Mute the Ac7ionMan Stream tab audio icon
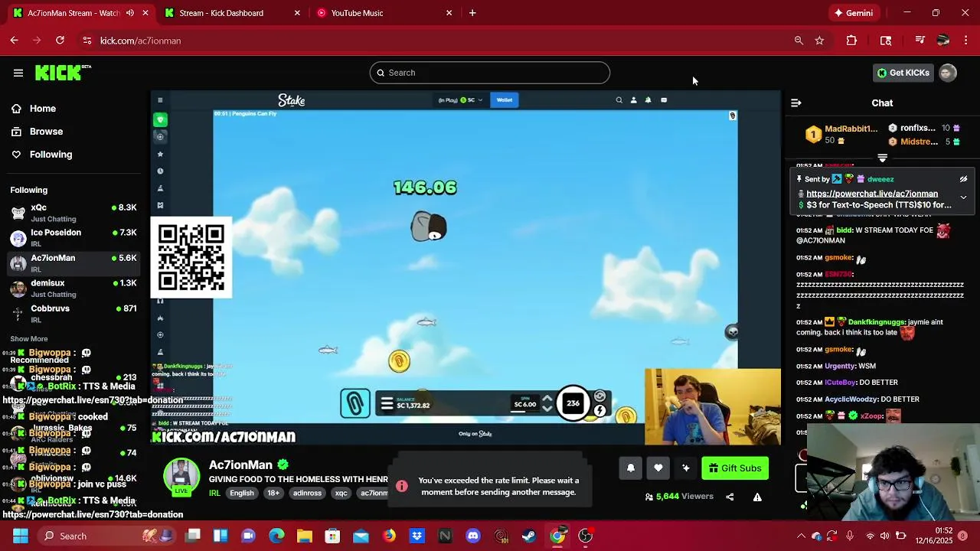The width and height of the screenshot is (980, 551). [x=129, y=13]
